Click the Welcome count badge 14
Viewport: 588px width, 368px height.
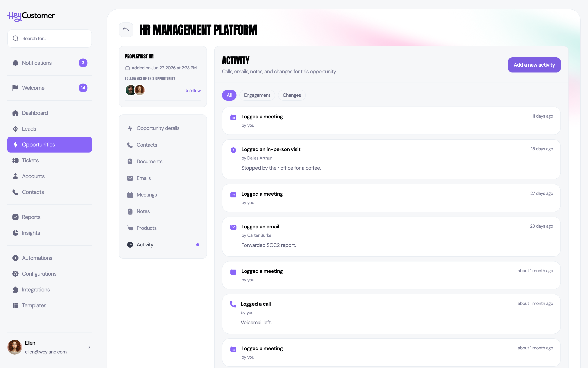(x=83, y=88)
